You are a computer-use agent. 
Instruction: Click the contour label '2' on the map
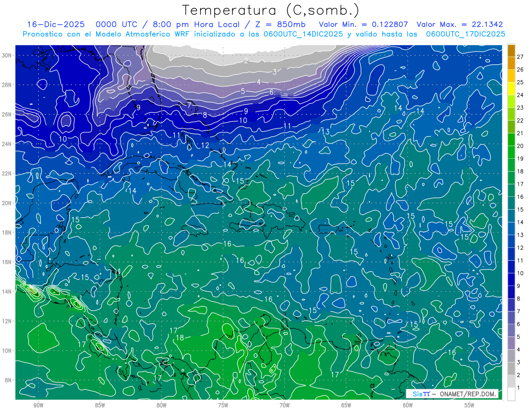(246, 61)
